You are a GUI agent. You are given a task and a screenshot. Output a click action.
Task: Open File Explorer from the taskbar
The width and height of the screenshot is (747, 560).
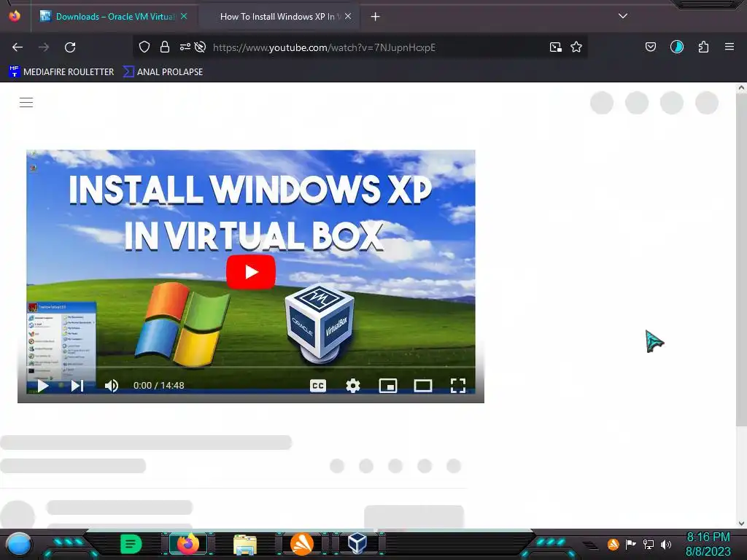click(245, 544)
